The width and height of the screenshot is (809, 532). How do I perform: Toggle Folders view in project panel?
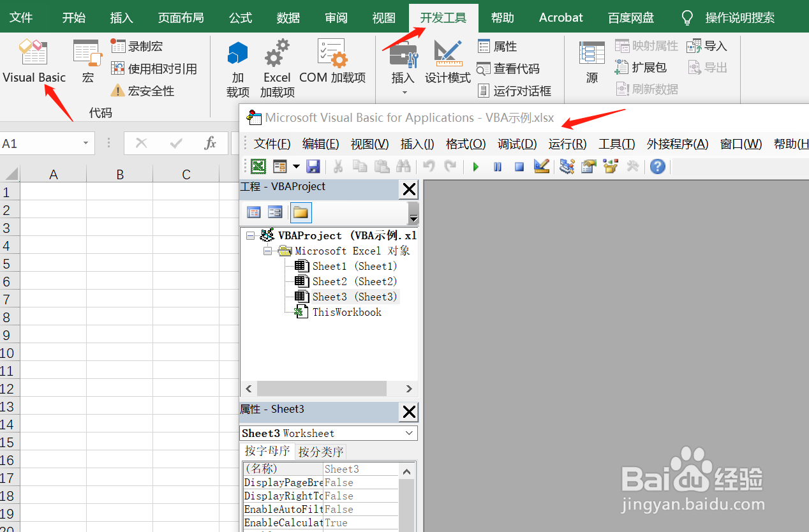click(301, 212)
